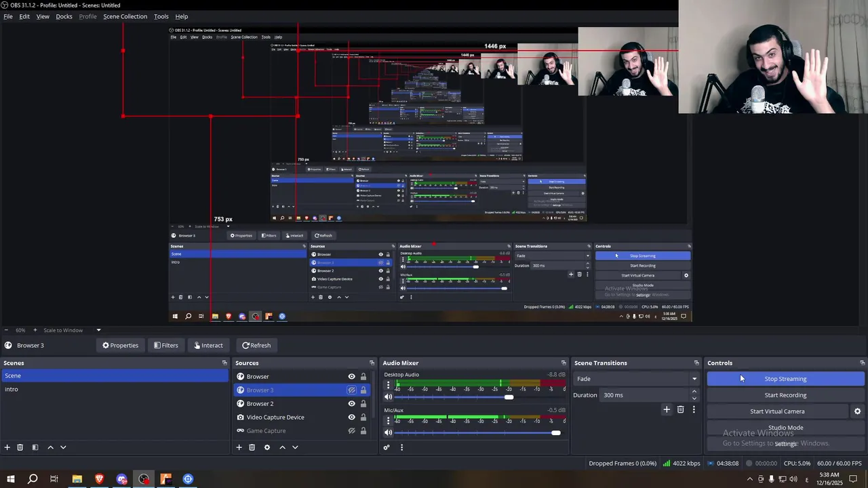Mute Mic/Aux speaker icon
868x488 pixels.
389,432
